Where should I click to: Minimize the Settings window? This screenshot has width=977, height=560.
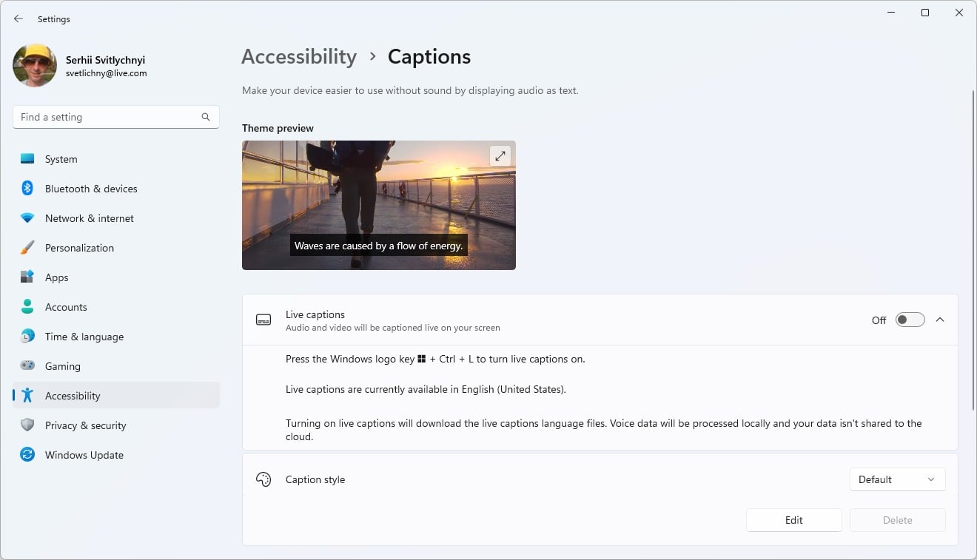click(x=890, y=13)
